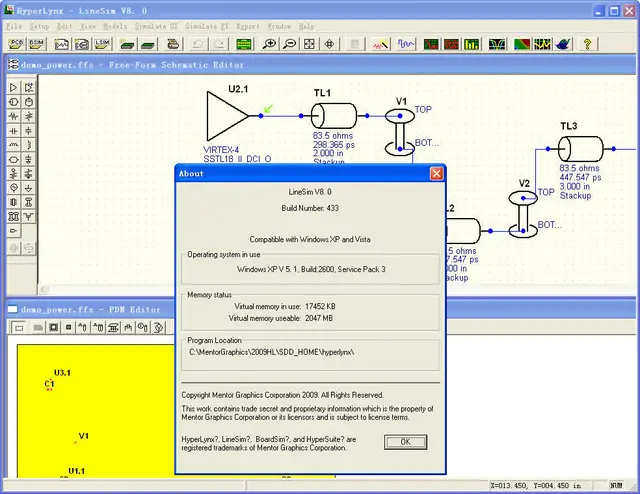Click the TL1 transmission line symbol
640x494 pixels.
click(x=334, y=116)
